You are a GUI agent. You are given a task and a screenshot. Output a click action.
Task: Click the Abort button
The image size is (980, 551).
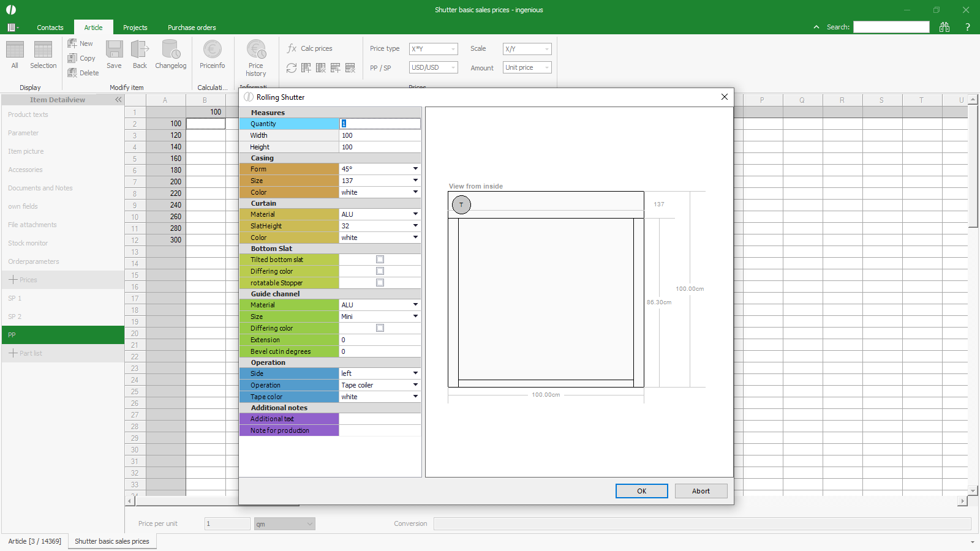(x=701, y=491)
